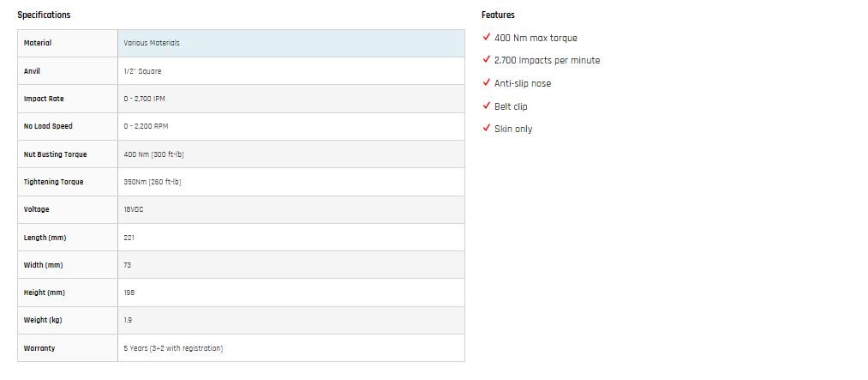This screenshot has width=868, height=380.
Task: Select the No Load Speed row label
Action: tap(48, 126)
